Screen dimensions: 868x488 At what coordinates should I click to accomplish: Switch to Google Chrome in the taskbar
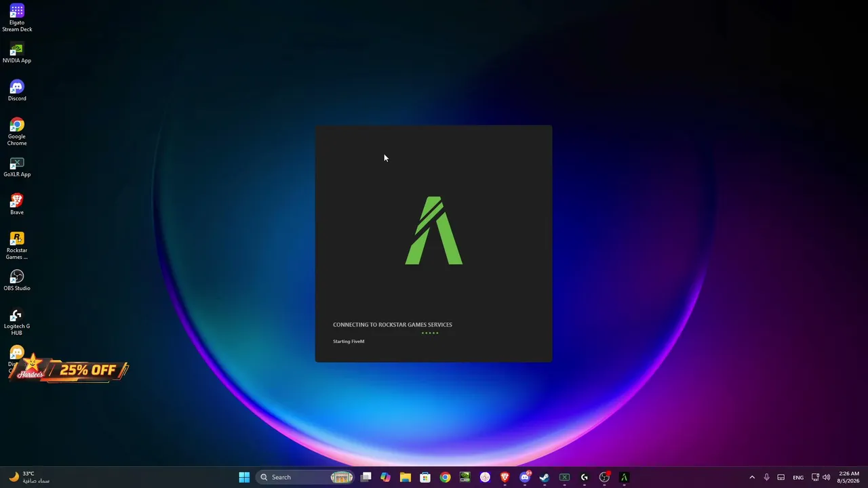[445, 477]
